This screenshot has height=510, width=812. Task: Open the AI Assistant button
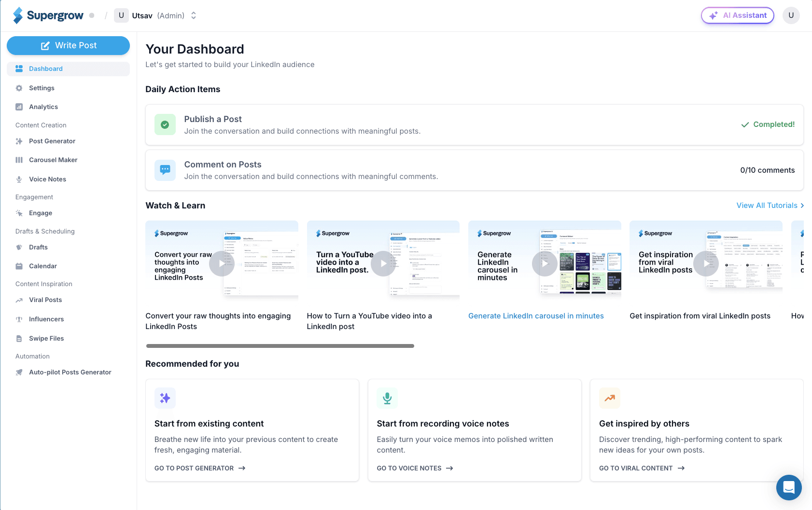pos(738,15)
